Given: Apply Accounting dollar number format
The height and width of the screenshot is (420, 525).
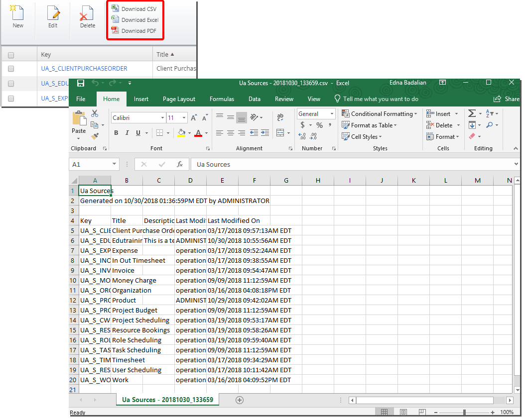Looking at the screenshot, I should click(303, 125).
